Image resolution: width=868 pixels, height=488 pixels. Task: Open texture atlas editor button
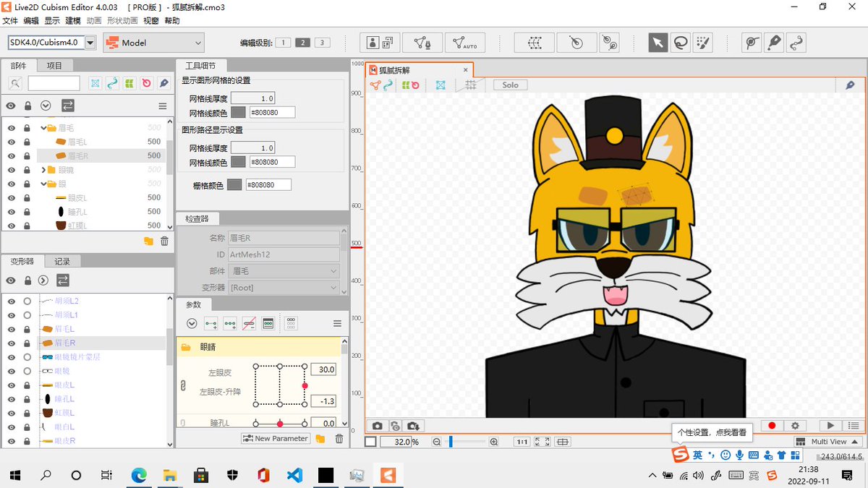click(x=380, y=43)
